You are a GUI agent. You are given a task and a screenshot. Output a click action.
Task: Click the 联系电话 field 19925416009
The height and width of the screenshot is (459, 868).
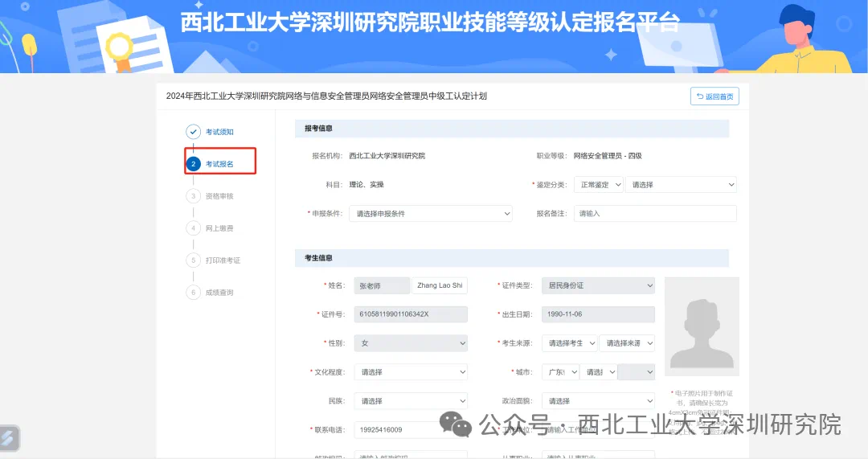point(411,429)
